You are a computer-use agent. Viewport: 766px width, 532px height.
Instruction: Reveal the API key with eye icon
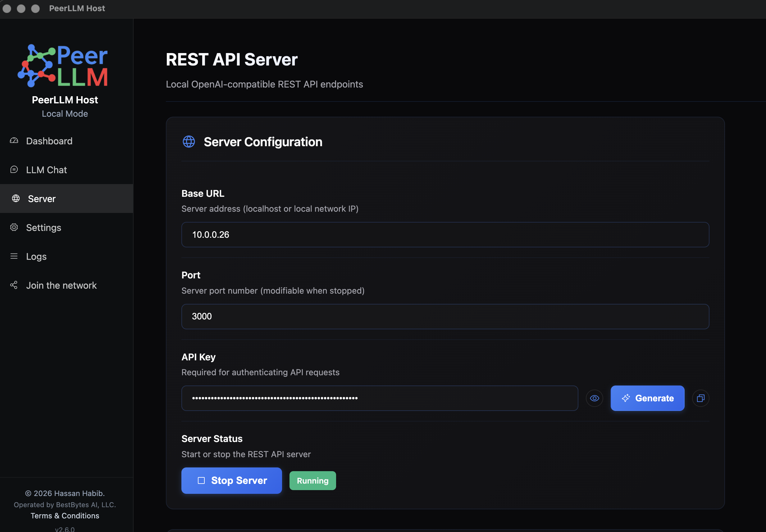[595, 398]
